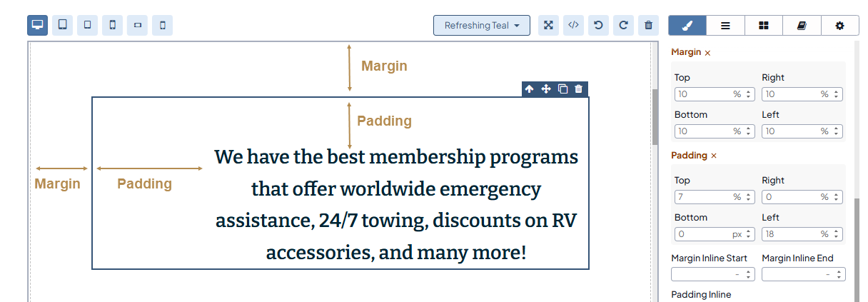Open the code view icon

pyautogui.click(x=573, y=25)
